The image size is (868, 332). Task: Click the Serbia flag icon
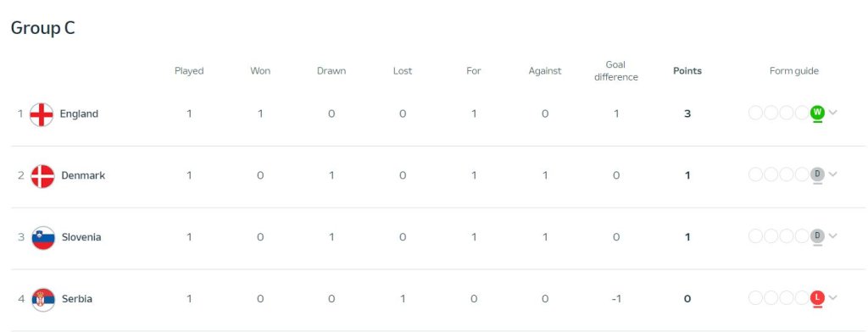pos(43,299)
